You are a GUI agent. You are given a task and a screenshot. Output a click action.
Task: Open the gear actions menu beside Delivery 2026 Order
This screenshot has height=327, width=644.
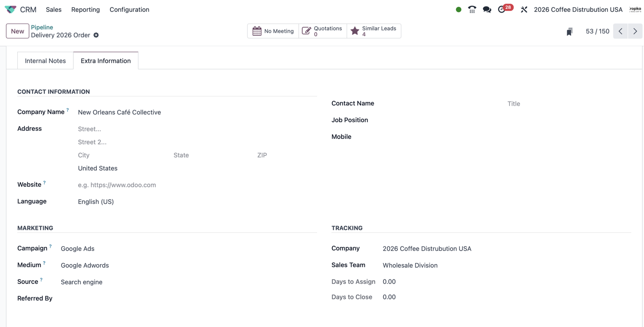[x=96, y=35]
